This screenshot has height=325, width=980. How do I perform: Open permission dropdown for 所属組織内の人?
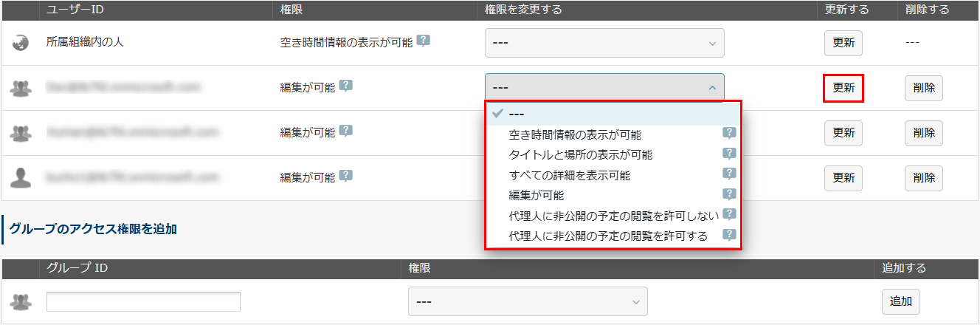[x=604, y=43]
